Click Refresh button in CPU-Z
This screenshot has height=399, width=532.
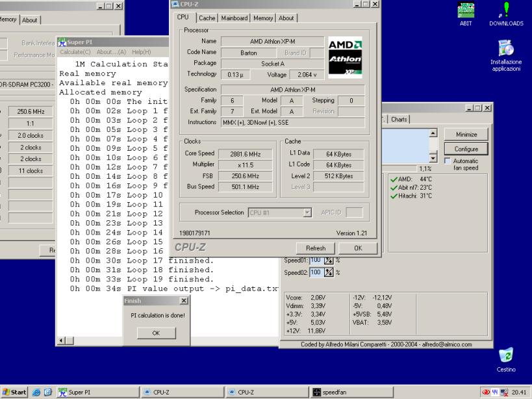point(316,248)
